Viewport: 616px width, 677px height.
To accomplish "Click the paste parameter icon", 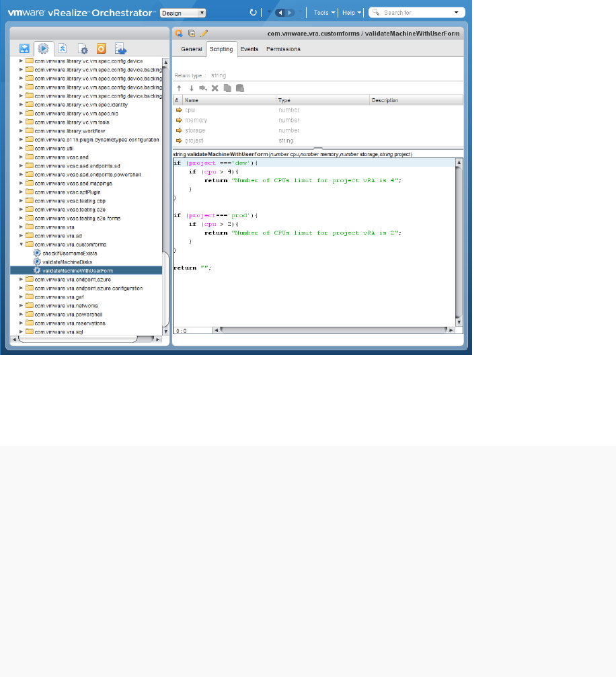I will pyautogui.click(x=240, y=88).
